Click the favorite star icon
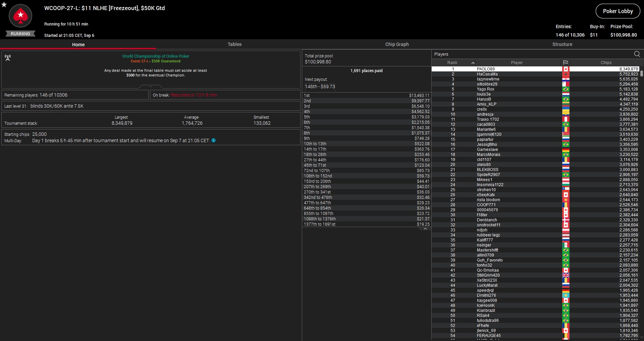Viewport: 644px width, 341px height. [4, 5]
